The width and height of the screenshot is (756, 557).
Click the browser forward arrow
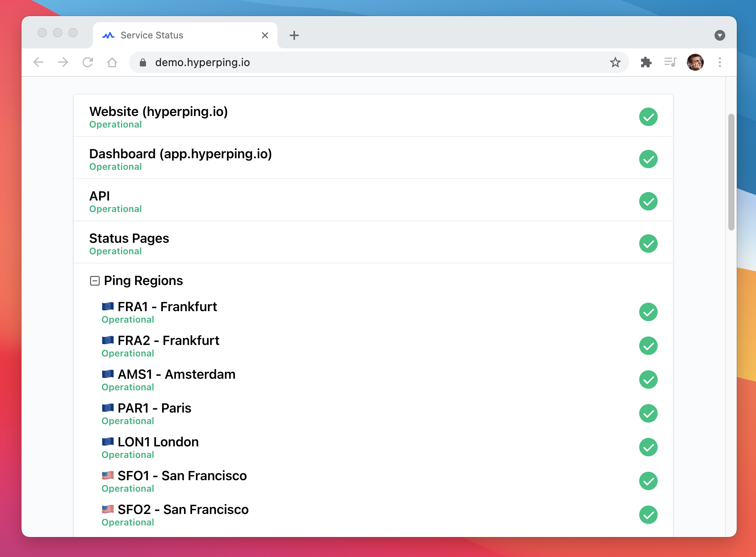(63, 62)
